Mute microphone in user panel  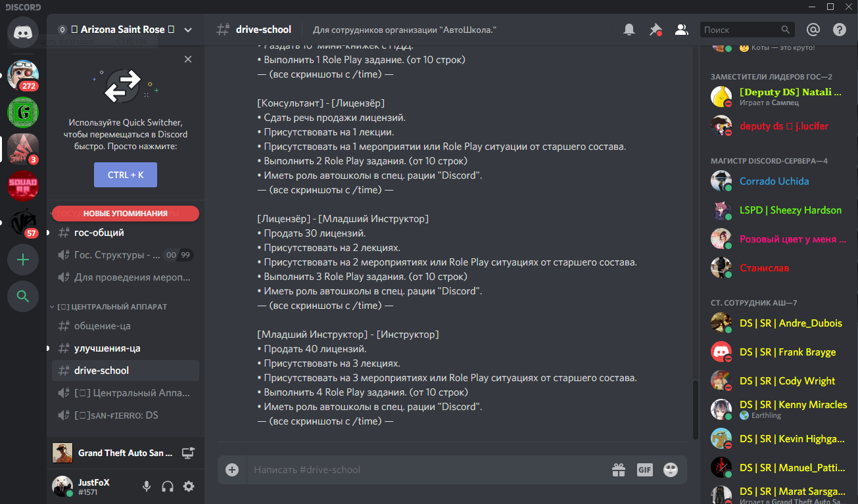pos(147,486)
